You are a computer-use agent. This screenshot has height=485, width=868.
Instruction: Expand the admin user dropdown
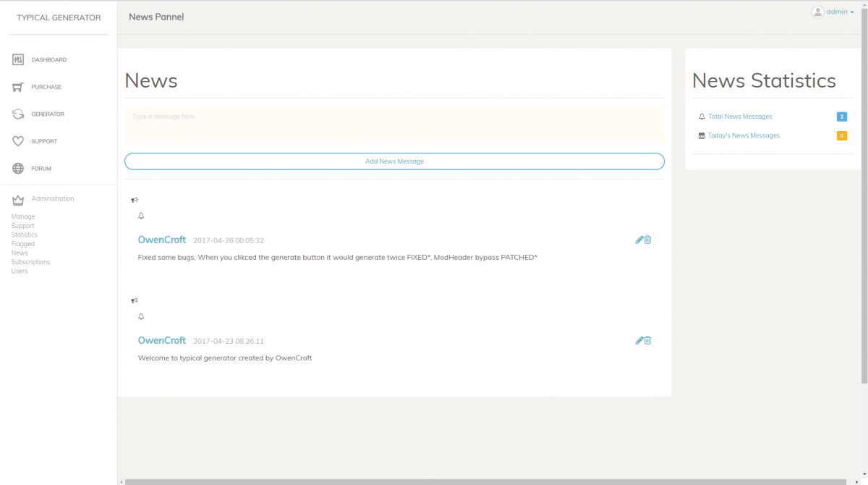coord(833,12)
